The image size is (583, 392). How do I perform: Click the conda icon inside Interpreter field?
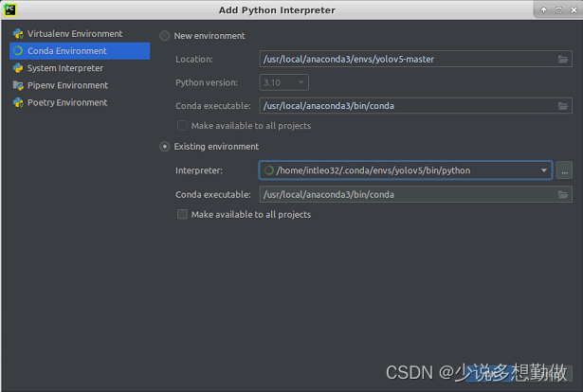269,170
